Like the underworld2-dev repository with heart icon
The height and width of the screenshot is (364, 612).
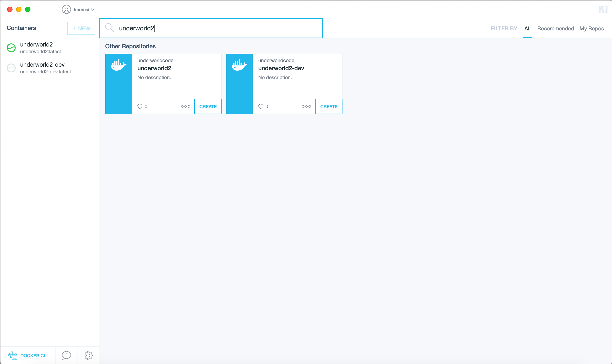tap(261, 106)
